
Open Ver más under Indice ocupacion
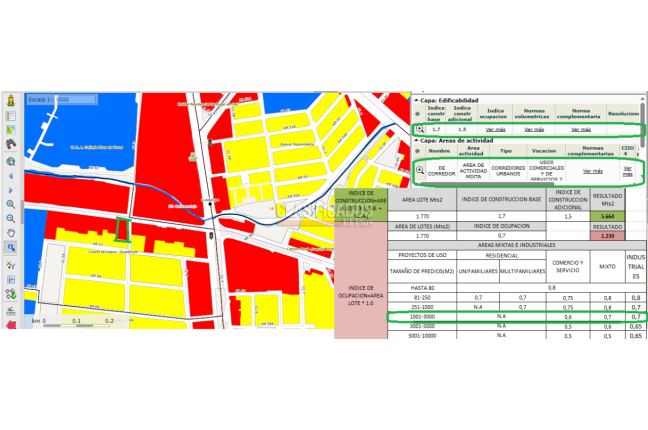(496, 129)
